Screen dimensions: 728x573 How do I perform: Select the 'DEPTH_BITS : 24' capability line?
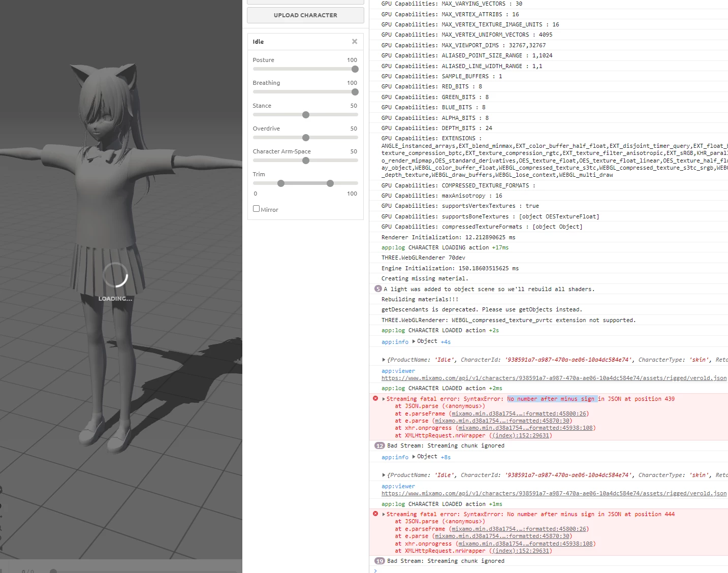437,128
